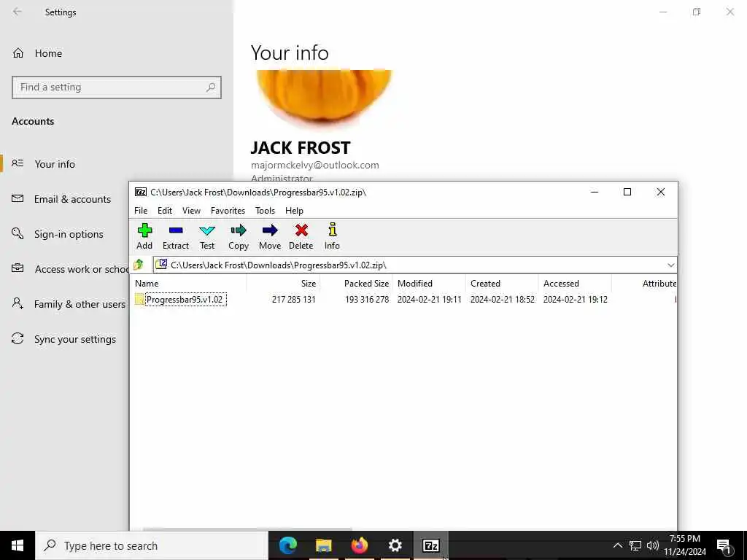
Task: Click the Add toolbar icon in 7-Zip
Action: [x=144, y=237]
